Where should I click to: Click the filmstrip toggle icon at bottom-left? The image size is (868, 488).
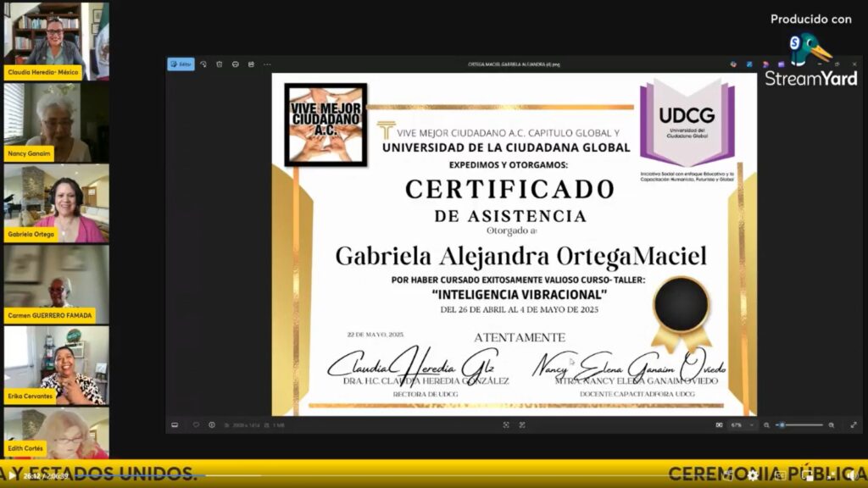[x=175, y=425]
